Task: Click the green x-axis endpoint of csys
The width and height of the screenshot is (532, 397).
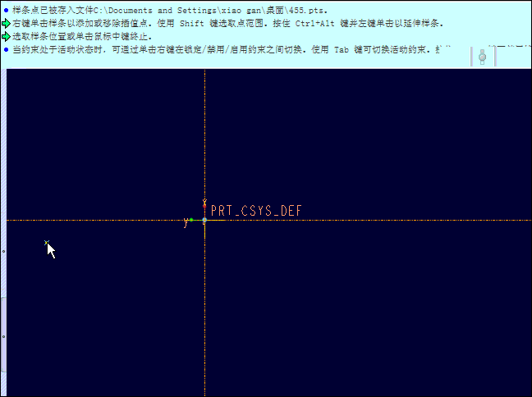Action: (x=191, y=220)
